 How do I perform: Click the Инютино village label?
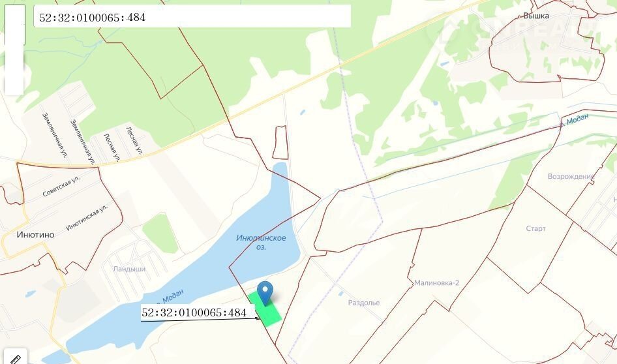35,235
